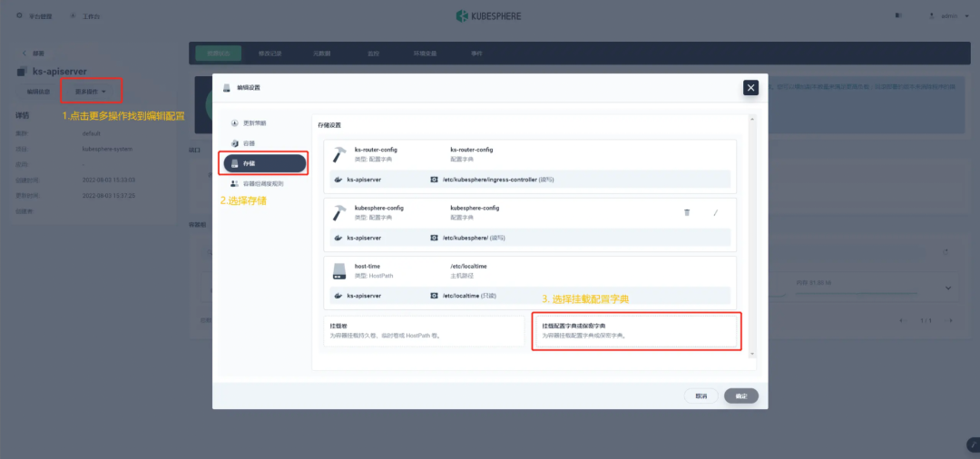
Task: Select 存储 in dialog sidebar
Action: 265,163
